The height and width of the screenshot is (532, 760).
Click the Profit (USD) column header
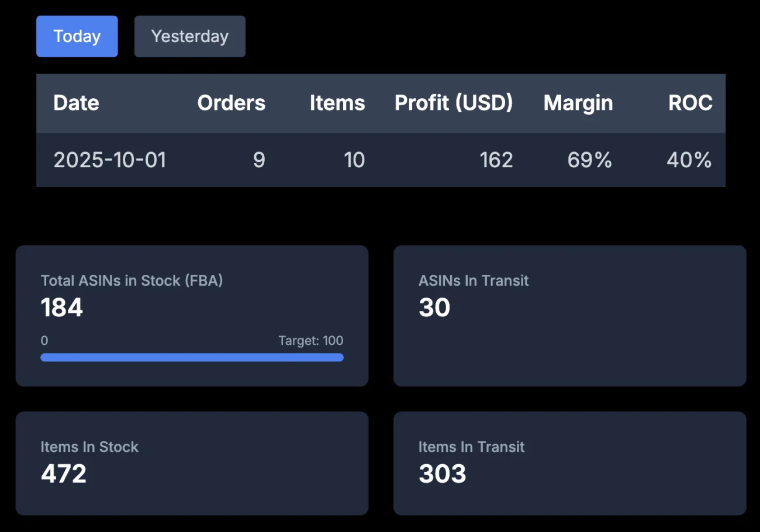pyautogui.click(x=454, y=103)
